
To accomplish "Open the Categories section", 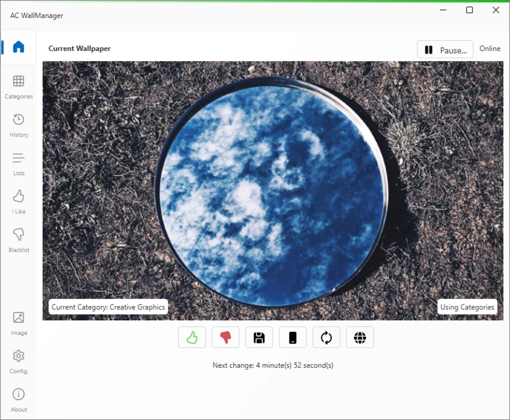I will tap(18, 87).
